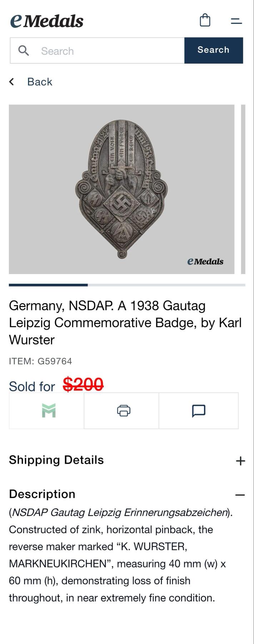This screenshot has height=644, width=254.
Task: Focus the Search text field
Action: tap(107, 51)
